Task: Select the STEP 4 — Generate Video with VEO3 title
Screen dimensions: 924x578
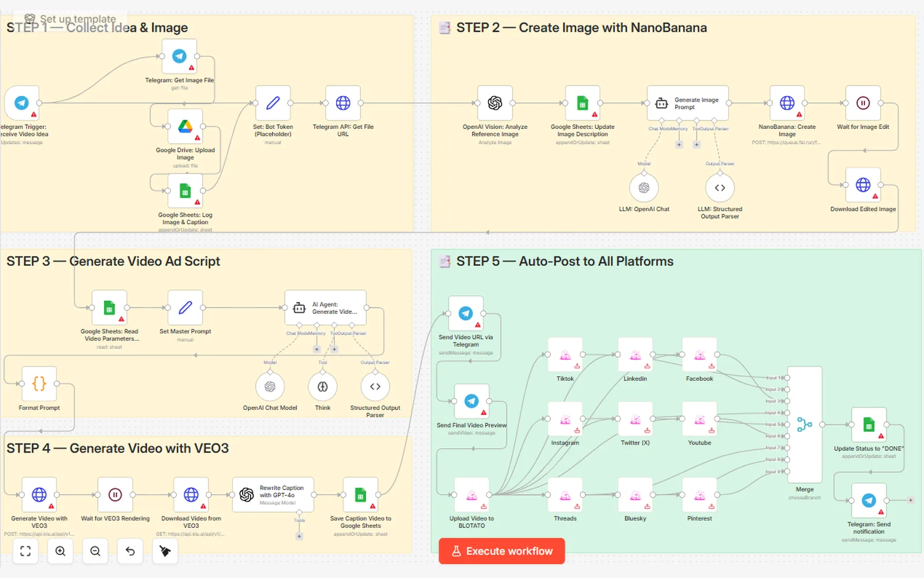Action: (x=118, y=449)
